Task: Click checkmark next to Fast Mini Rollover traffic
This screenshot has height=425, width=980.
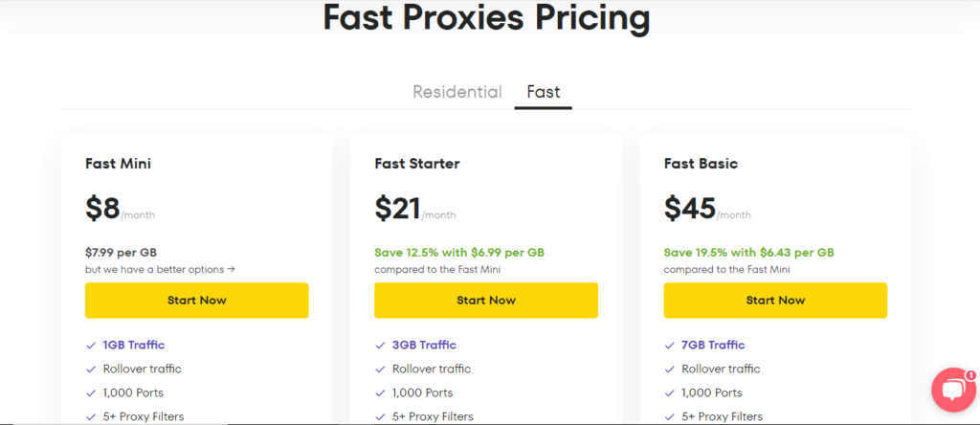Action: point(91,369)
